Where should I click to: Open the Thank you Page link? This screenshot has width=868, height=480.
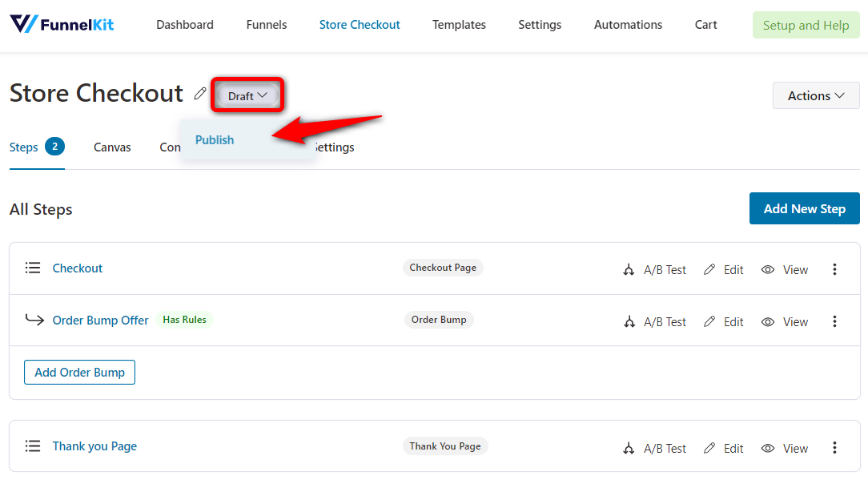[x=94, y=446]
